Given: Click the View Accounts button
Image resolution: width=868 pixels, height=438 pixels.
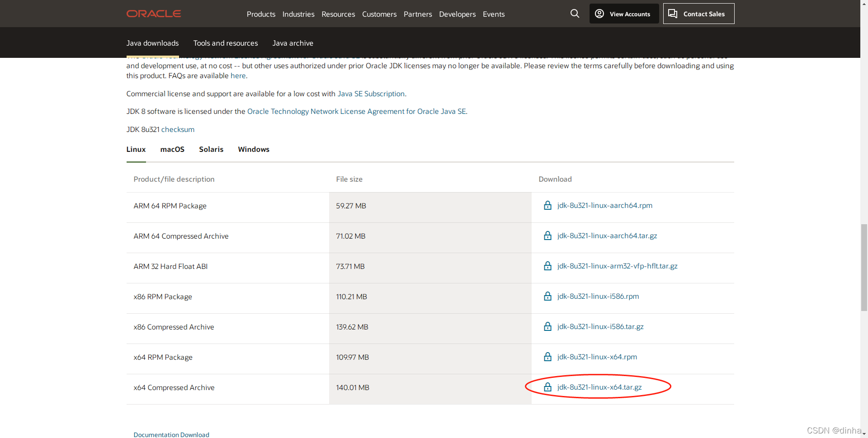Looking at the screenshot, I should (624, 14).
